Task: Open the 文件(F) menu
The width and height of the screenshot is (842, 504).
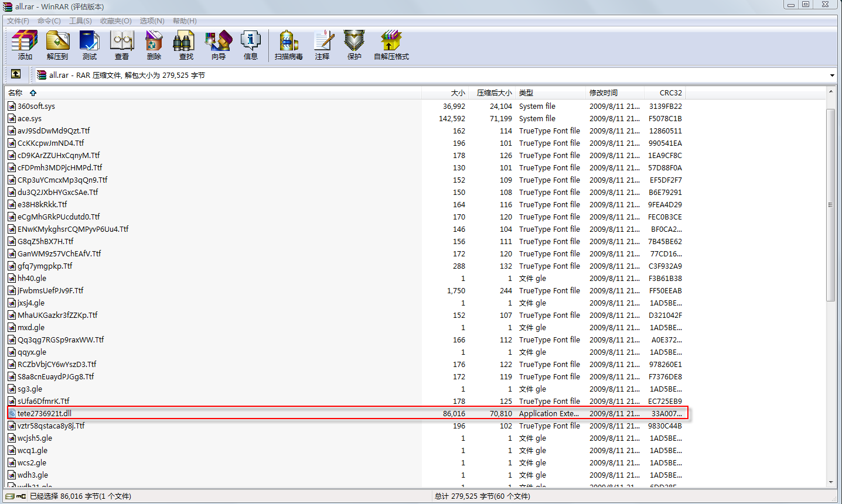Action: [x=18, y=20]
